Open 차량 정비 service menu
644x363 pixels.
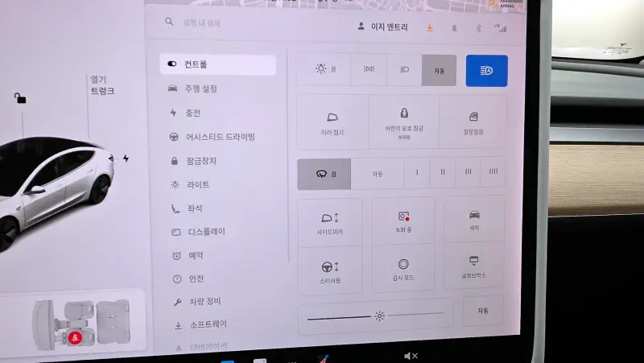[197, 302]
